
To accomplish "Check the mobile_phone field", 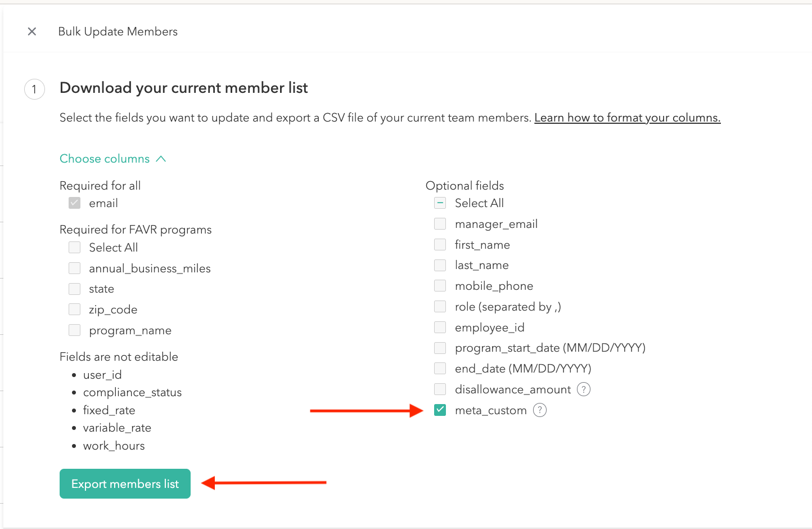I will coord(440,286).
